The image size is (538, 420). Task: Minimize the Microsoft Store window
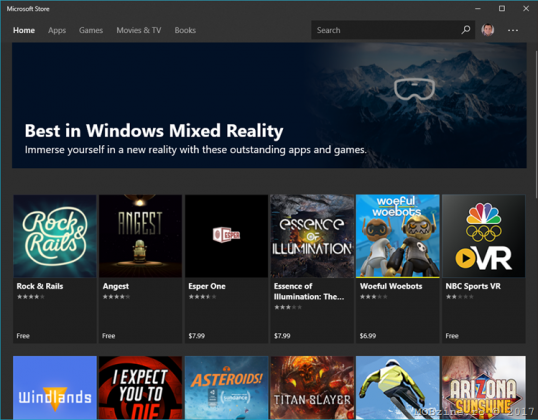(x=478, y=9)
